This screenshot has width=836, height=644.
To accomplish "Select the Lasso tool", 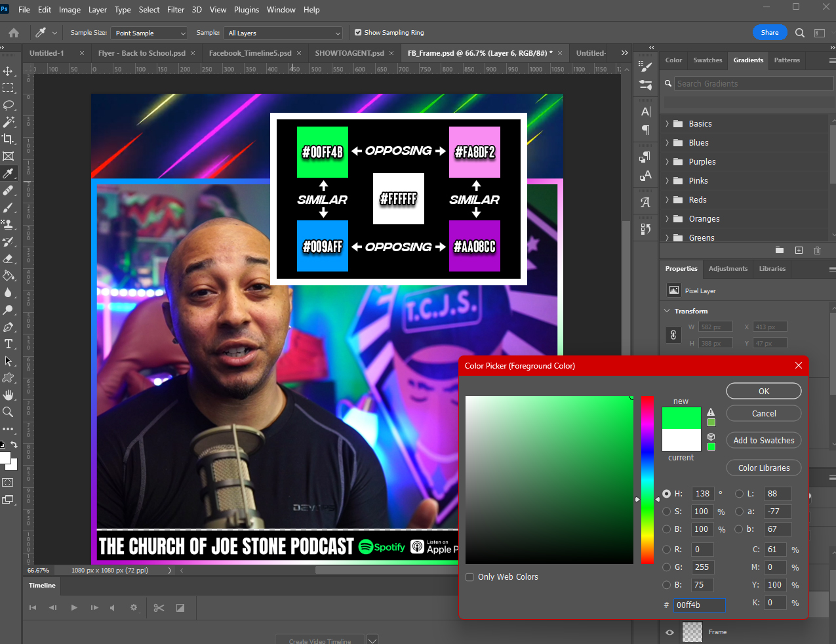I will 9,105.
